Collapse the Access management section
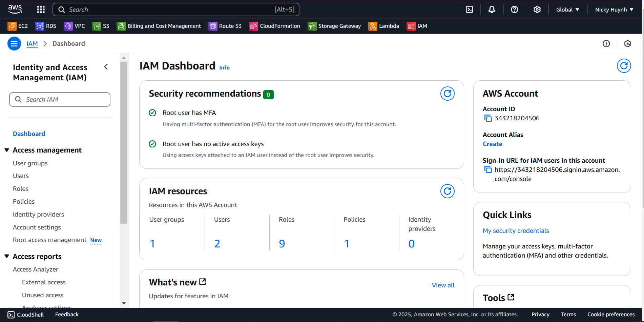 tap(7, 150)
